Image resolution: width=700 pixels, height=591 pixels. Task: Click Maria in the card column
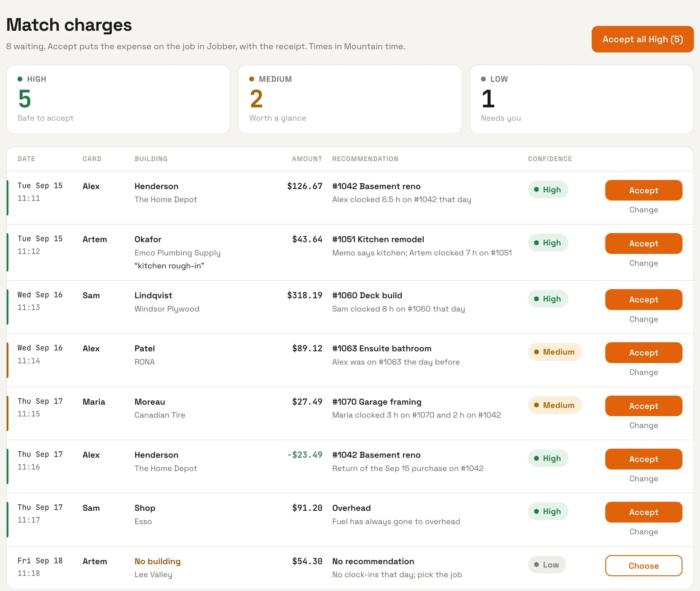click(94, 402)
